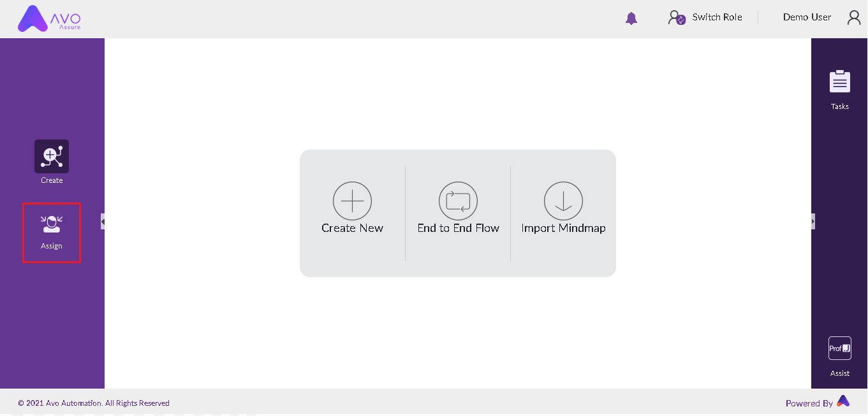Click the Avo logo next to Powered By
The image size is (868, 416).
pos(843,401)
